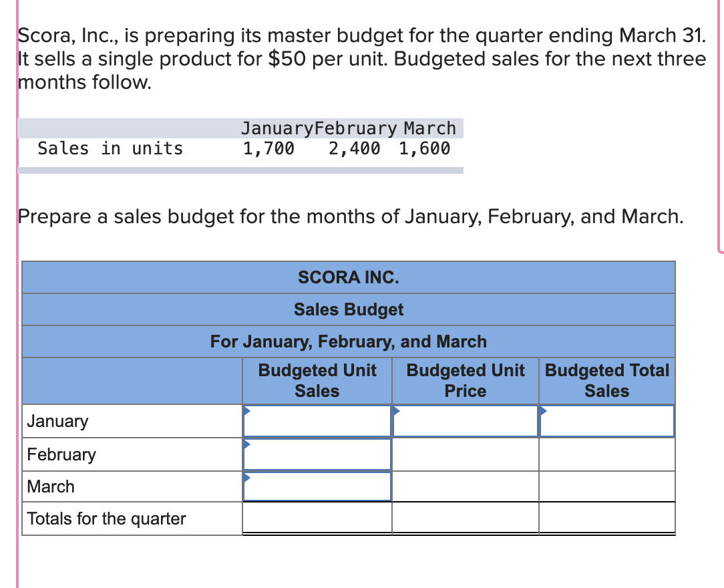Click the triangle marker in January total sales cell

click(544, 410)
